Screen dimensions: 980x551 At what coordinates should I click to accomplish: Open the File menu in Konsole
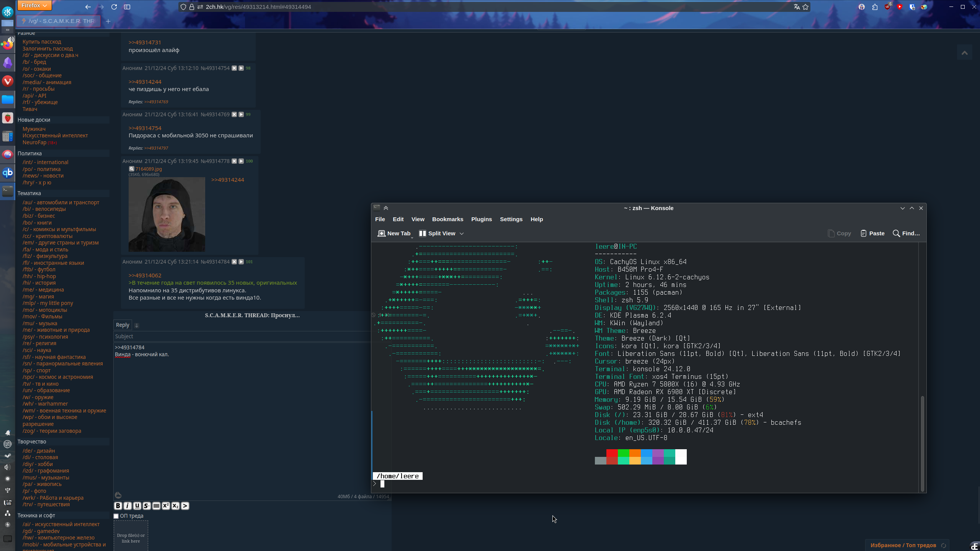coord(380,219)
